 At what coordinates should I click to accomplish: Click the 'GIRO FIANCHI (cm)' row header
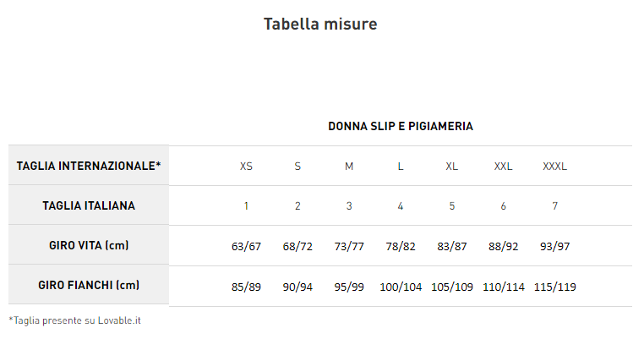coord(89,286)
